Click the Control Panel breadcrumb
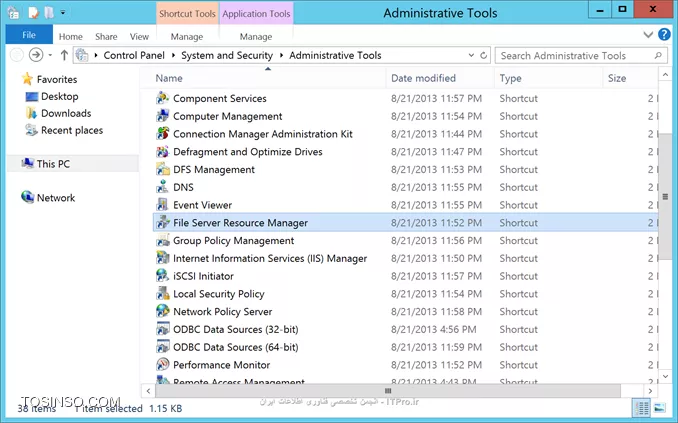Viewport: 678px width, 423px height. [x=134, y=55]
